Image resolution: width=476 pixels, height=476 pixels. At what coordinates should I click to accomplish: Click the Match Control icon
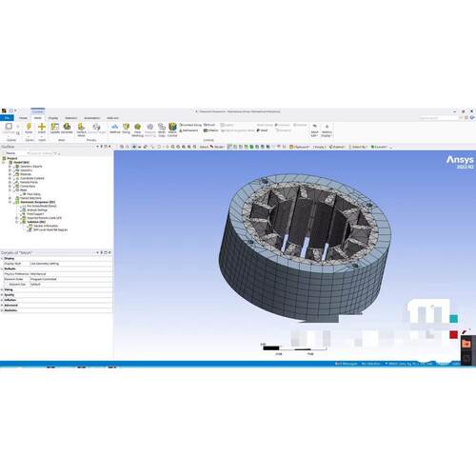coord(172,127)
